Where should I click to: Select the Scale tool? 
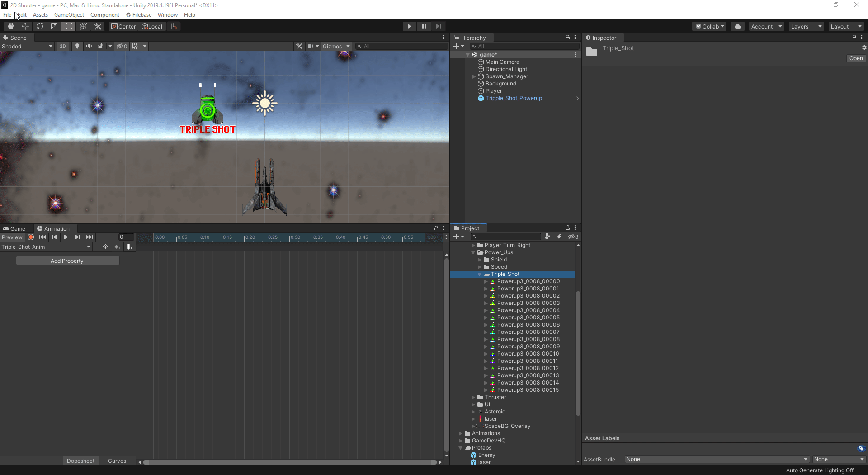tap(54, 26)
